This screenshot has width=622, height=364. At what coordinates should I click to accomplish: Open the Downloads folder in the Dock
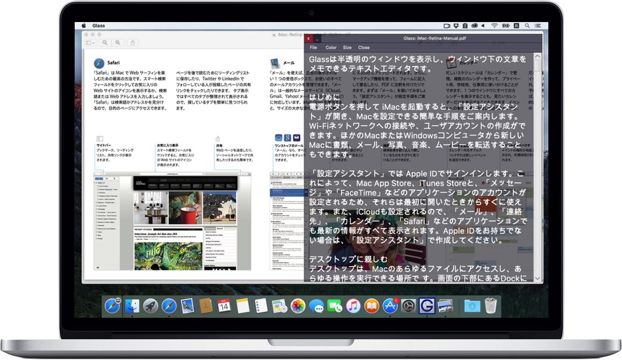[x=472, y=306]
